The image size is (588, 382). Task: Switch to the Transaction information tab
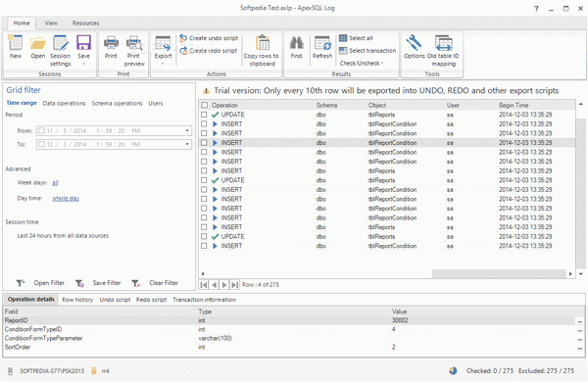pos(205,300)
